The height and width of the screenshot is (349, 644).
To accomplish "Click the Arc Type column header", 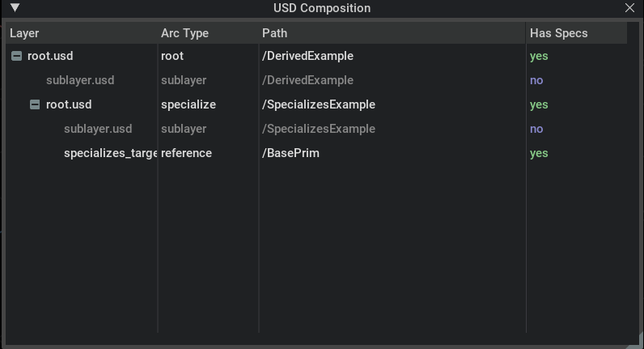I will coord(184,33).
